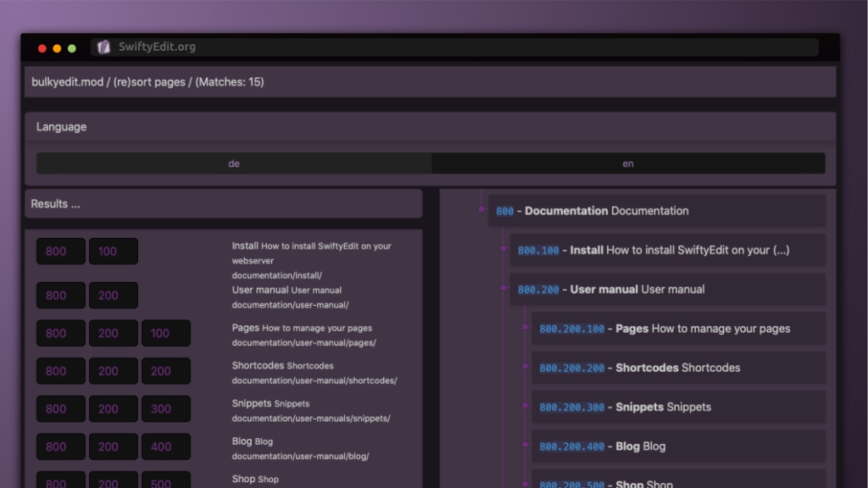
Task: Click the 300 field in Snippets row
Action: click(166, 409)
